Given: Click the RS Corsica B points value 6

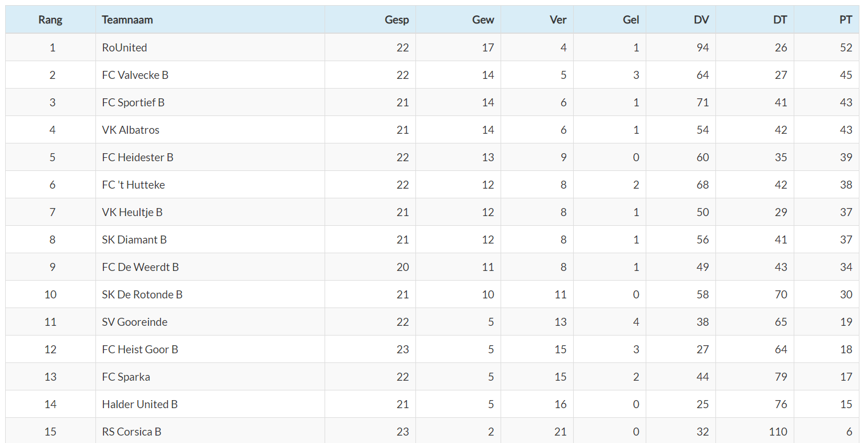Looking at the screenshot, I should (849, 432).
